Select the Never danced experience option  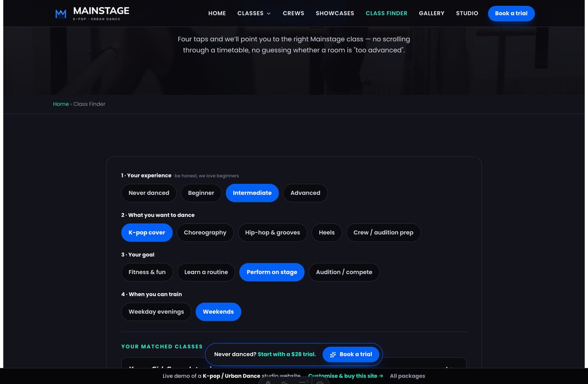coord(149,193)
